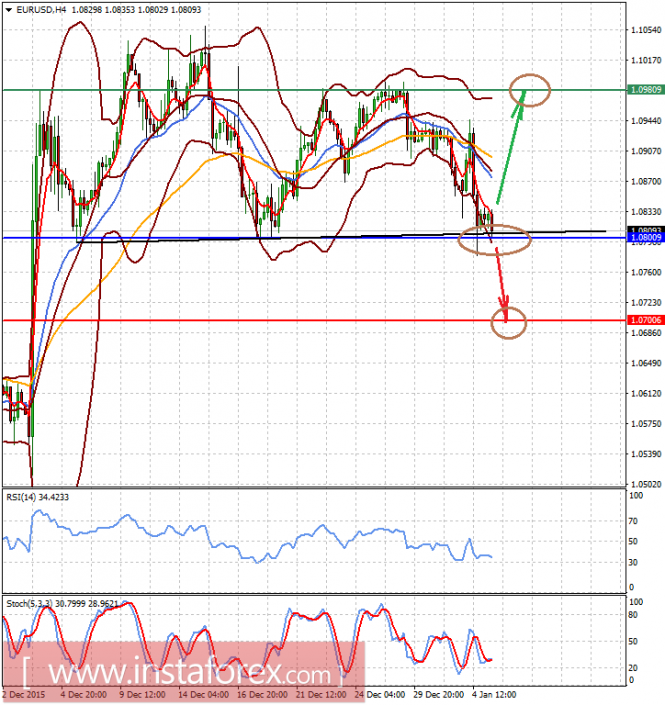This screenshot has width=665, height=705.
Task: Open the EURUSD,H4 chart title dropdown arrow
Action: [9, 10]
